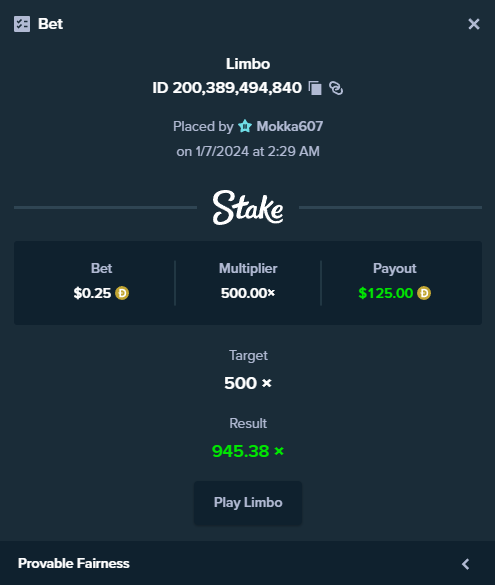Image resolution: width=495 pixels, height=585 pixels.
Task: Click the 945.38× result value
Action: [x=248, y=451]
